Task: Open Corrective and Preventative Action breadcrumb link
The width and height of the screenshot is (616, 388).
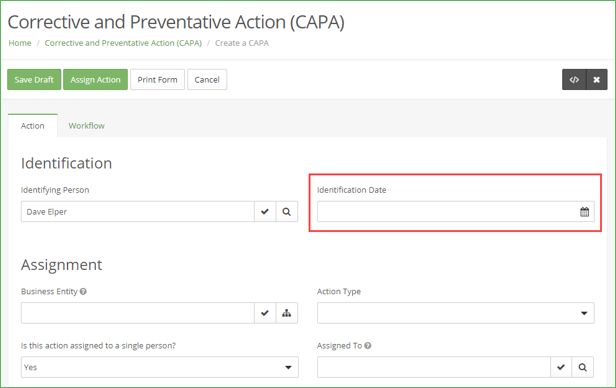Action: coord(123,43)
